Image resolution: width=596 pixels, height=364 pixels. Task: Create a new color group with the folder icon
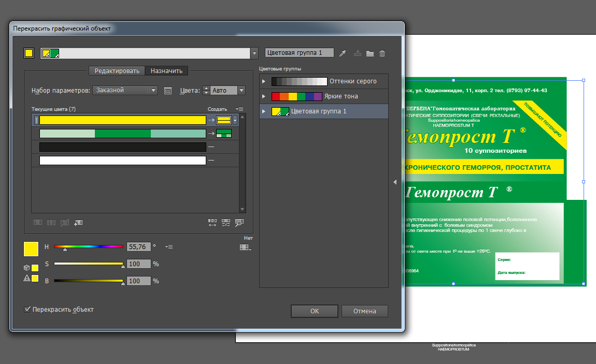point(370,53)
